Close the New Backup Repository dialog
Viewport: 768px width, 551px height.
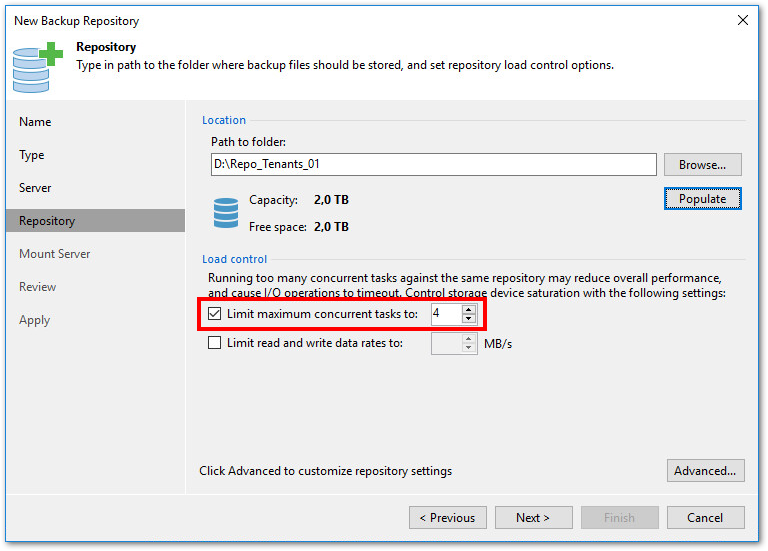[742, 20]
